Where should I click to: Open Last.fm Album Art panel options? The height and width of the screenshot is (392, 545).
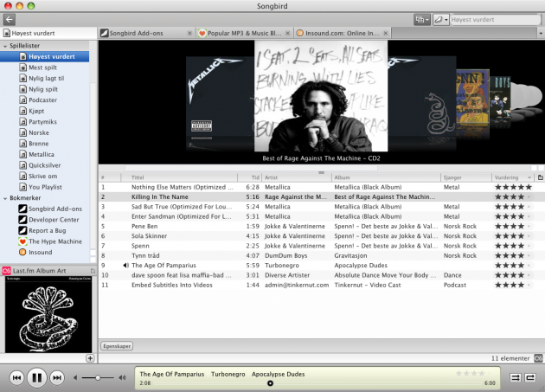coord(93,271)
